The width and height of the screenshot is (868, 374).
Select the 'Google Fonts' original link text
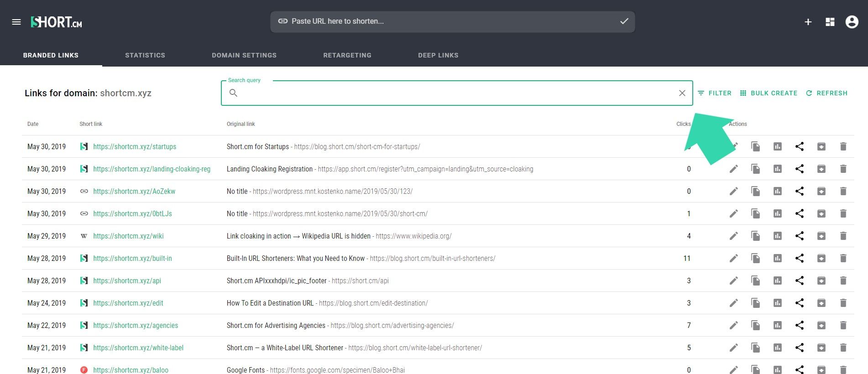[246, 370]
